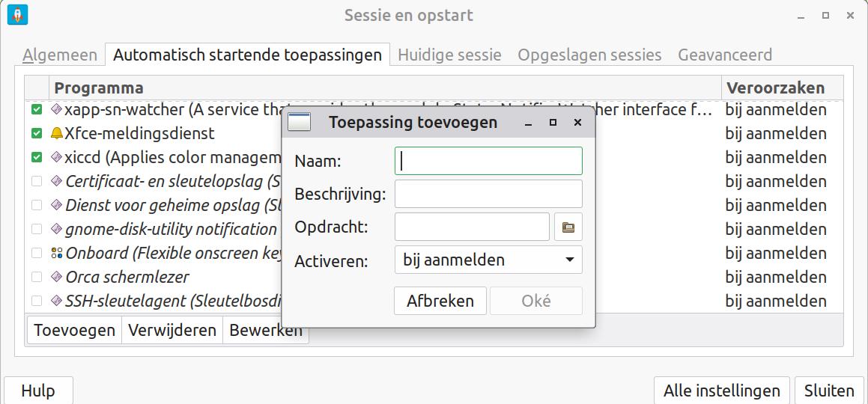Select the Orca schermlezer row text
Image resolution: width=868 pixels, height=404 pixels.
[x=127, y=277]
